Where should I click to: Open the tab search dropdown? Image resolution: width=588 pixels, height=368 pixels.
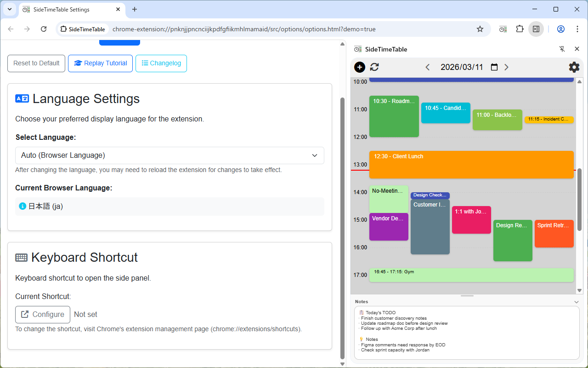9,9
